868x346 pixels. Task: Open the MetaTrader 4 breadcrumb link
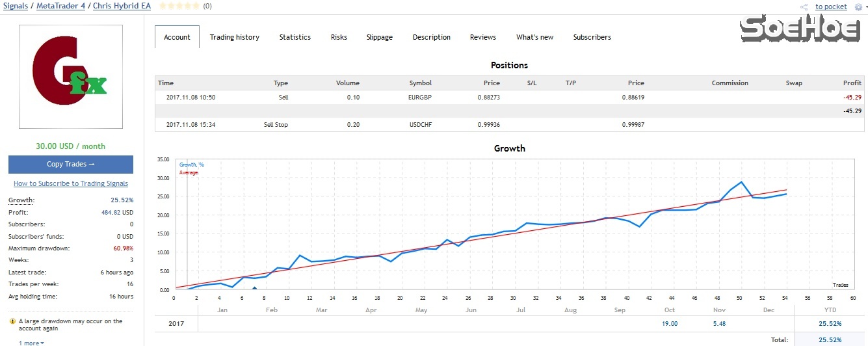pos(60,6)
